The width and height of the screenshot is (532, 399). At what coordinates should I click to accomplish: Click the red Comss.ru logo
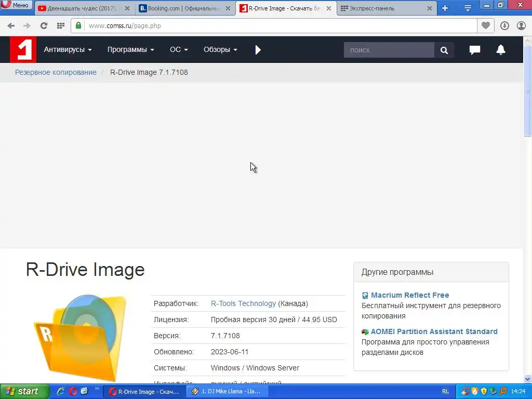click(x=23, y=49)
